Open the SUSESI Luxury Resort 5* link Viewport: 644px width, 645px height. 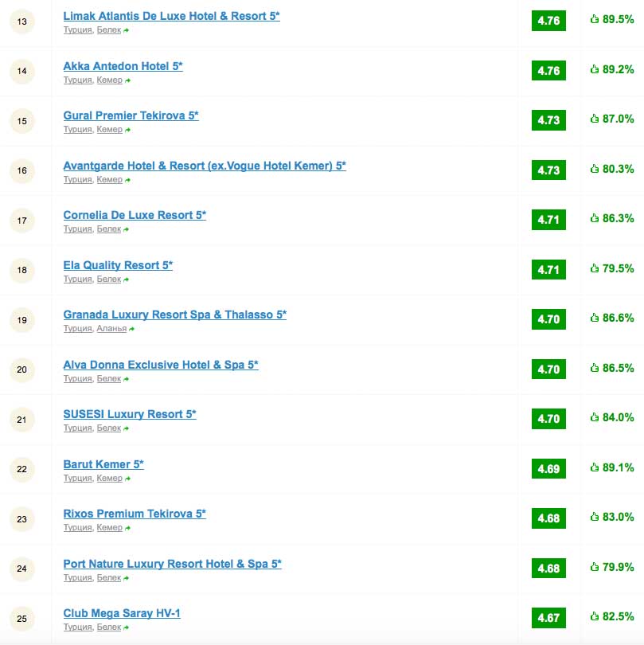pyautogui.click(x=130, y=414)
